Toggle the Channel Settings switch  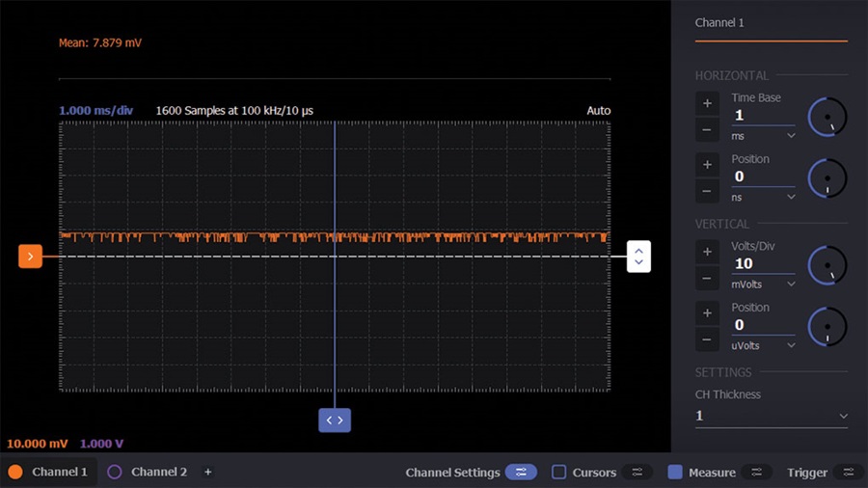pos(521,472)
